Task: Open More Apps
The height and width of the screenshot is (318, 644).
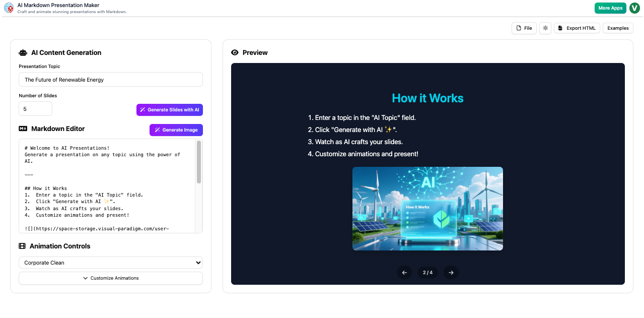Action: pyautogui.click(x=610, y=8)
